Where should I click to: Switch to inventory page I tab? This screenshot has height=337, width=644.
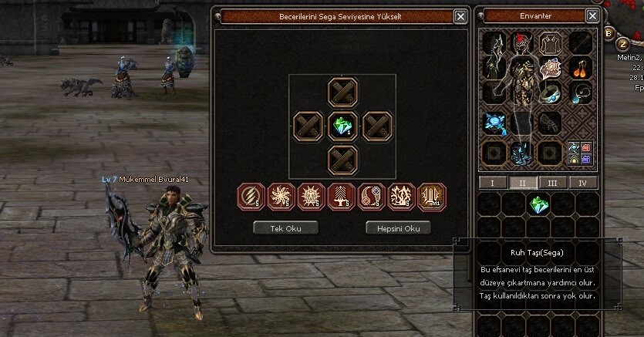[x=492, y=183]
